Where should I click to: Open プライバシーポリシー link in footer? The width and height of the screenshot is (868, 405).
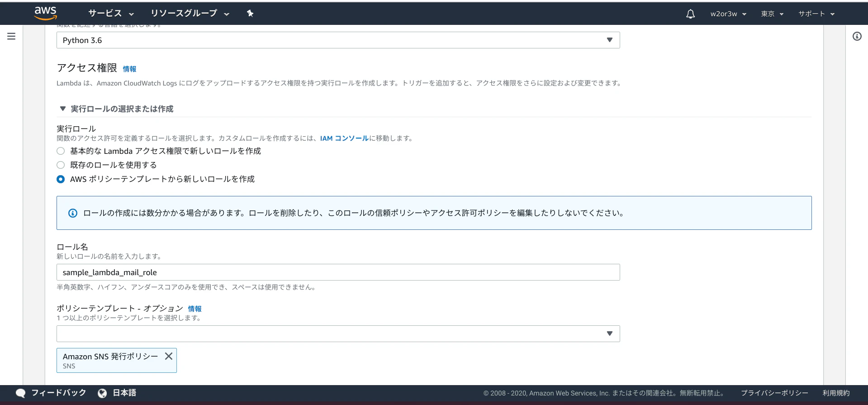click(x=774, y=393)
